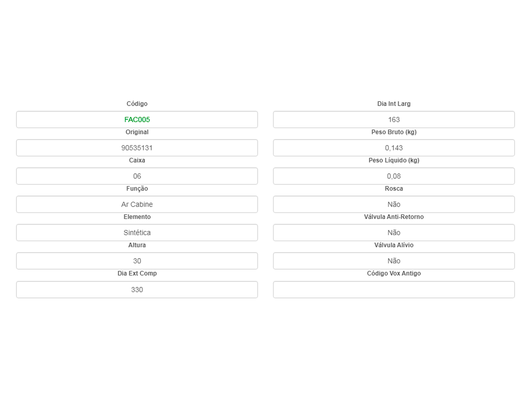
Task: Select the Rosca field showing Não
Action: [394, 204]
